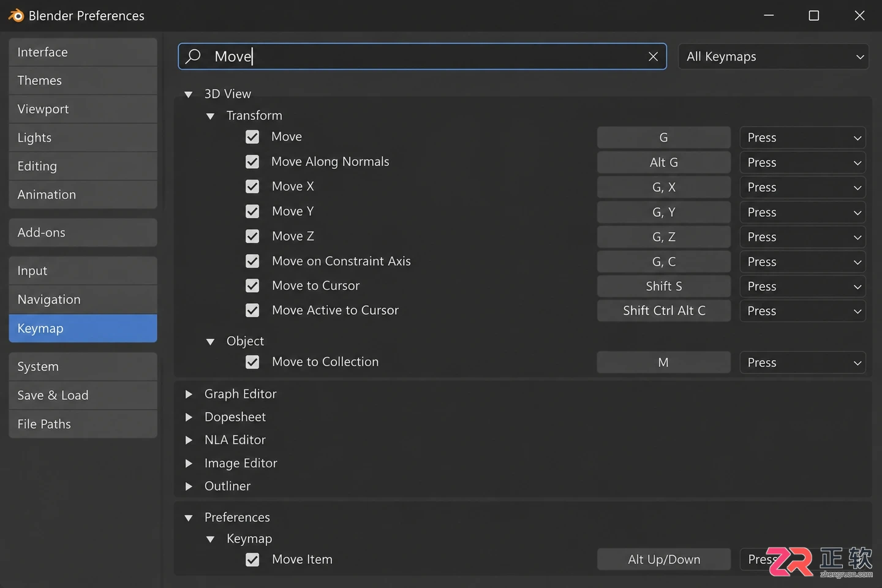Open the Add-ons preferences tab
882x588 pixels.
(83, 233)
